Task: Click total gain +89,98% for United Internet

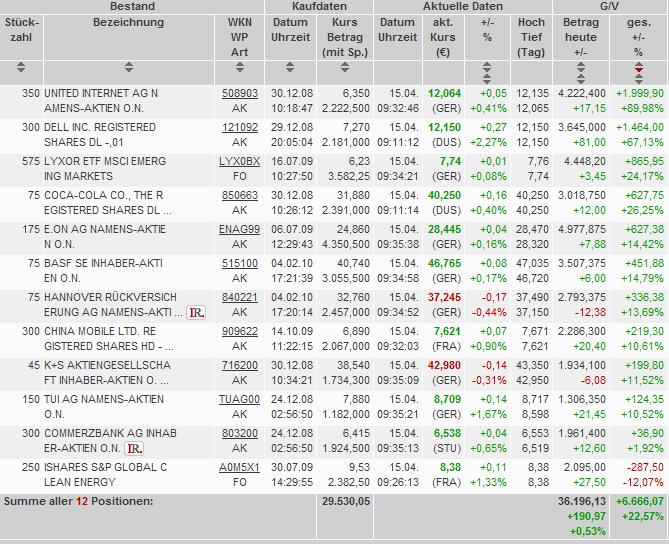Action: 643,108
